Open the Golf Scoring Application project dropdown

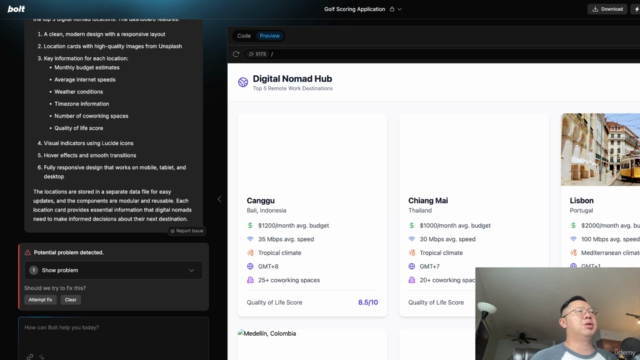(400, 9)
